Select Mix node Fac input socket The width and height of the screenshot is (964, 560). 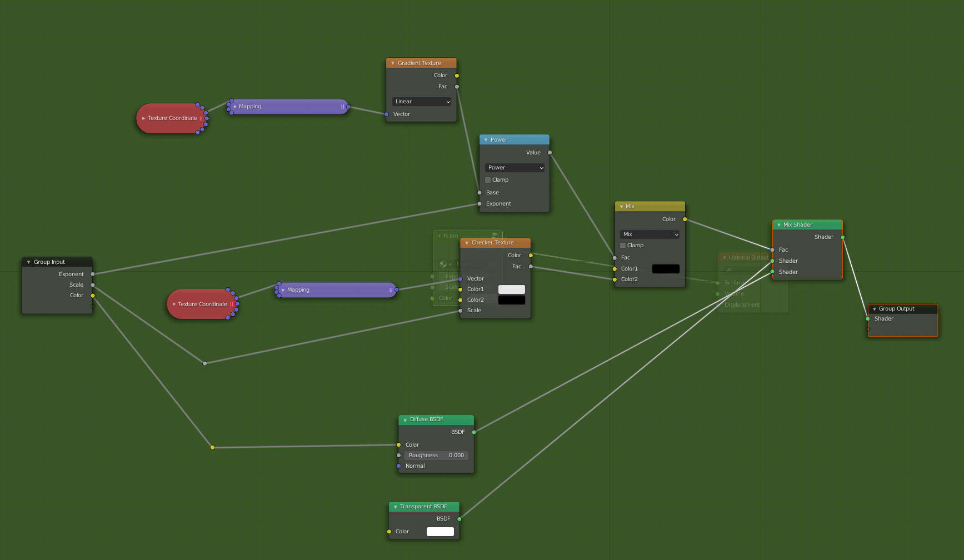(x=615, y=258)
